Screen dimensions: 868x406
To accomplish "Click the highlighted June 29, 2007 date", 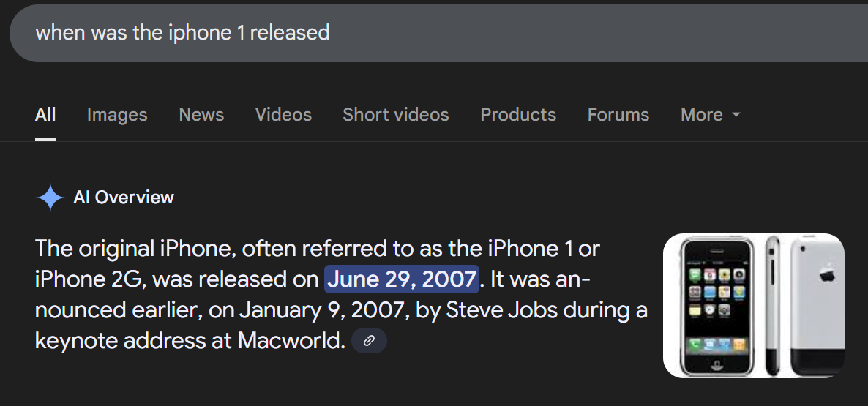I will pos(401,279).
